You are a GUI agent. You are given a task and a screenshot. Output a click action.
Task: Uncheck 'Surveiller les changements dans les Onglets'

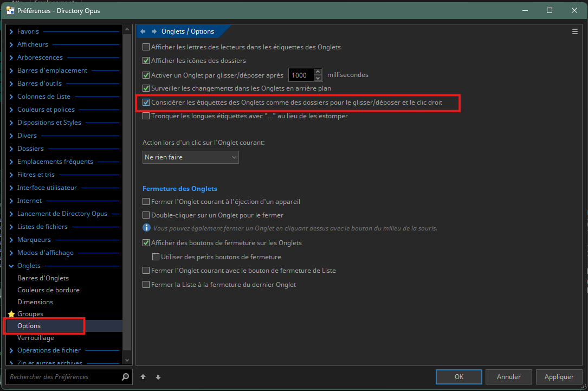[x=146, y=88]
